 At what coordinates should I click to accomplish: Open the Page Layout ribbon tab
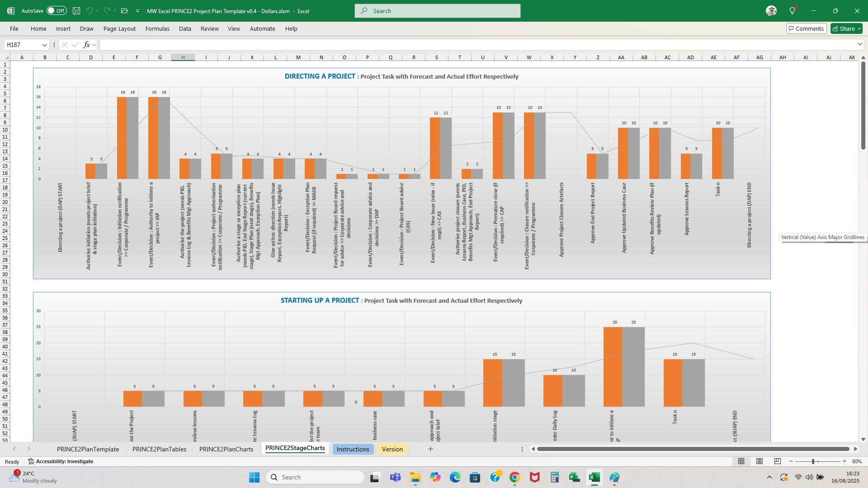(119, 28)
